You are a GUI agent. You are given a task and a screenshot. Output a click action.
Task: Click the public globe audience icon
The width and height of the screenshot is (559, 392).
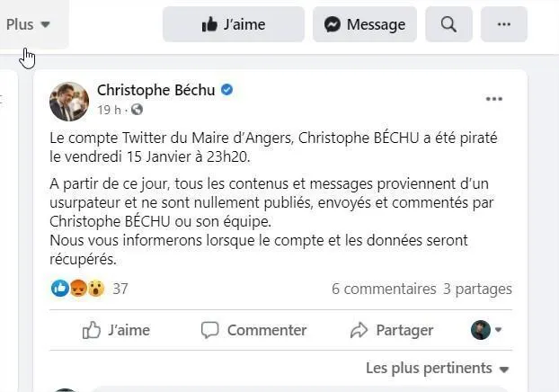click(137, 110)
